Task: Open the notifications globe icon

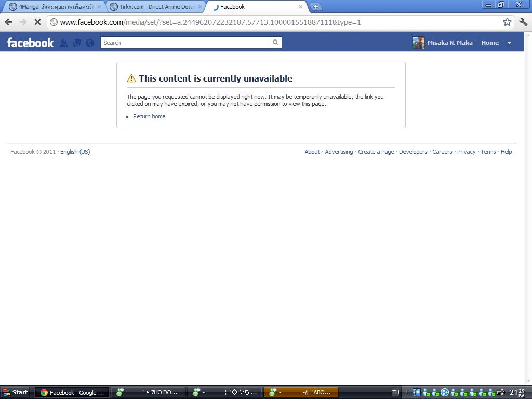Action: point(90,43)
